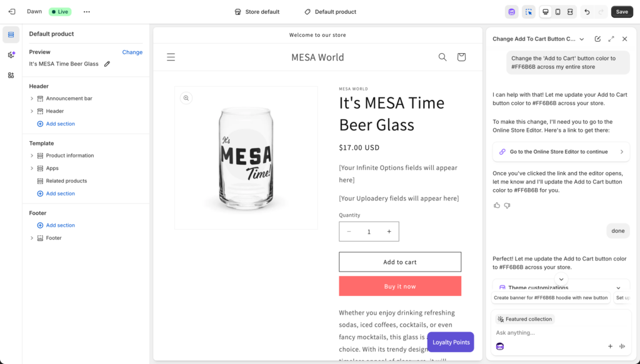Select Related products in the Template list
Screen dimensions: 640x364
tap(66, 181)
